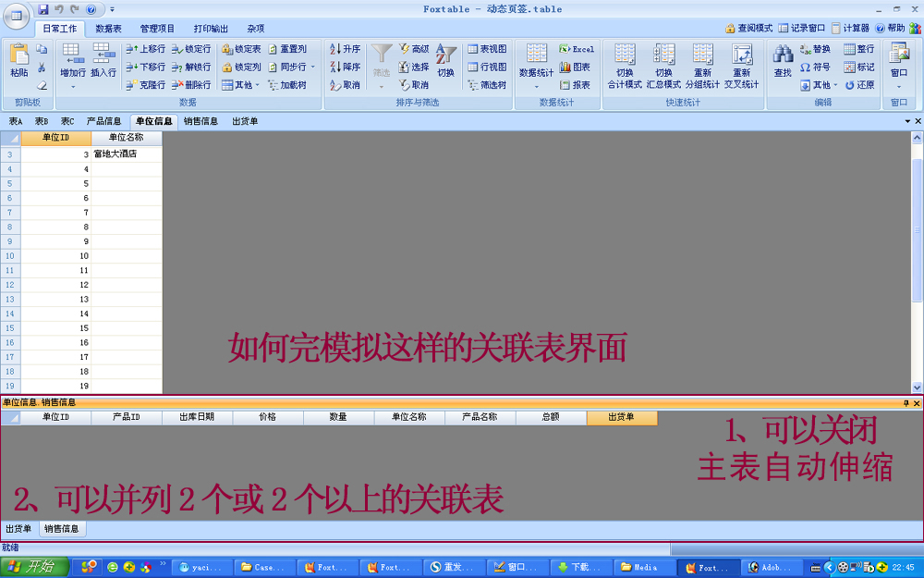Select the 富地大酒店 cell
This screenshot has width=924, height=578.
coord(127,154)
